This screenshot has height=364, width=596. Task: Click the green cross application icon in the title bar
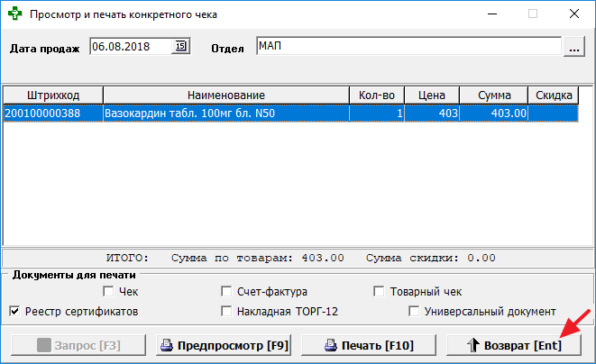click(14, 14)
